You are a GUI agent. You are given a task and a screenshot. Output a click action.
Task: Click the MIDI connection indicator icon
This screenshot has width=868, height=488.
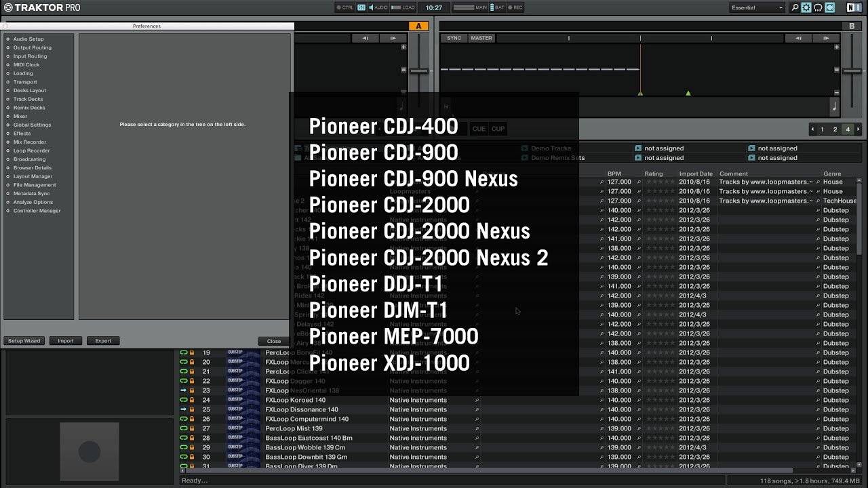point(361,7)
